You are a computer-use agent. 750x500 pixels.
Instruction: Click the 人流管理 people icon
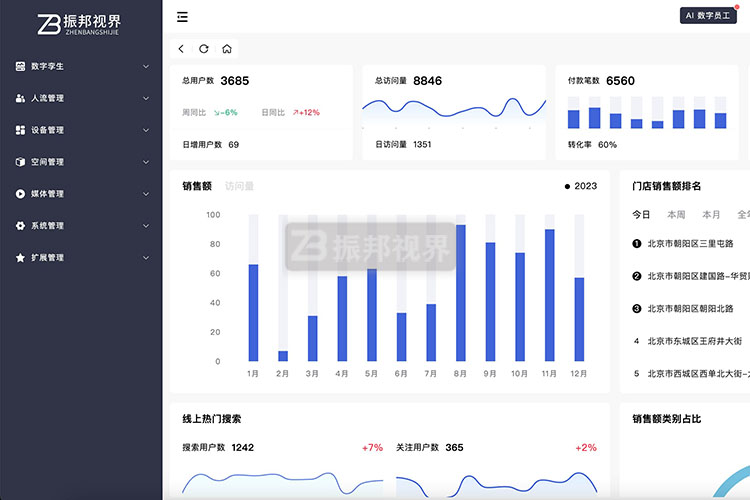20,98
